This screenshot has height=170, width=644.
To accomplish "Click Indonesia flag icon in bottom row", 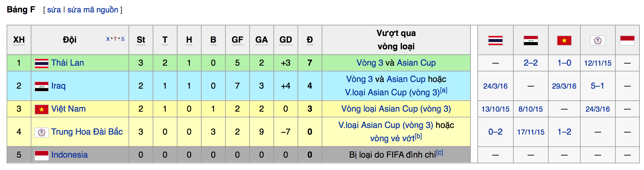I will click(41, 155).
